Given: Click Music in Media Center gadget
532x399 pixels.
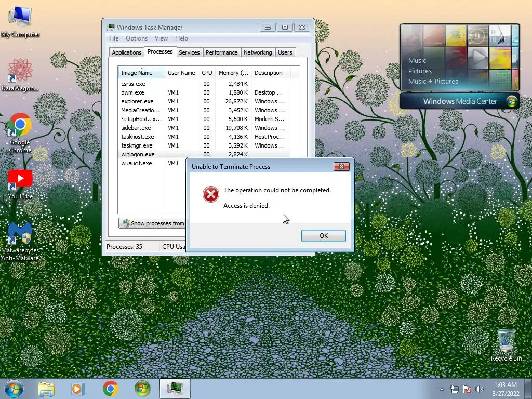Looking at the screenshot, I should [x=417, y=60].
